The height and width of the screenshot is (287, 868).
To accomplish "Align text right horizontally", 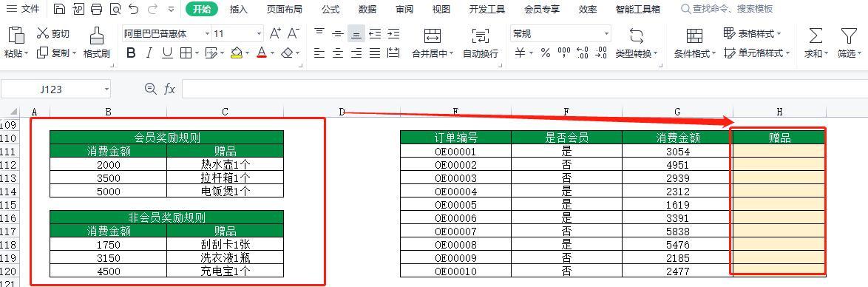I will click(x=356, y=53).
